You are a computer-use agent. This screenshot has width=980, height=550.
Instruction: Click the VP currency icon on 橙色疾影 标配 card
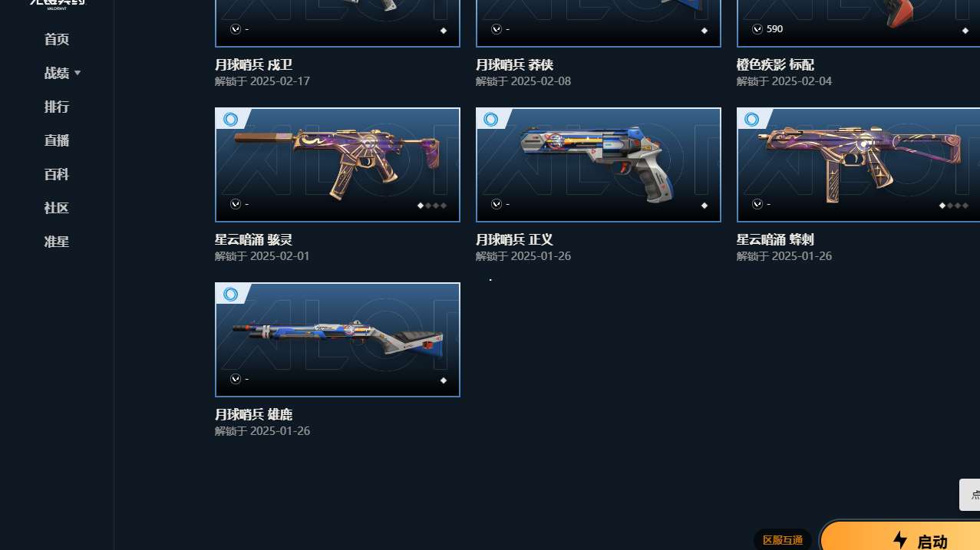[x=757, y=29]
